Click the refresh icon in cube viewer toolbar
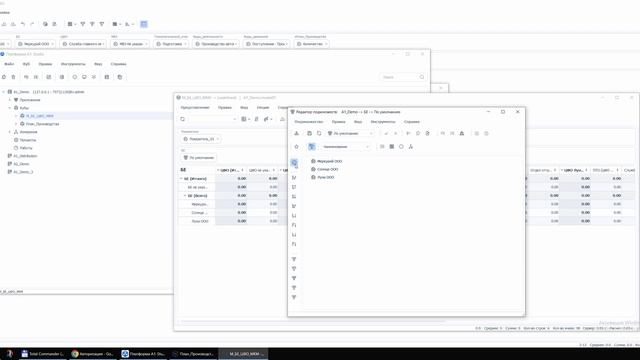This screenshot has width=640, height=360. [x=182, y=119]
